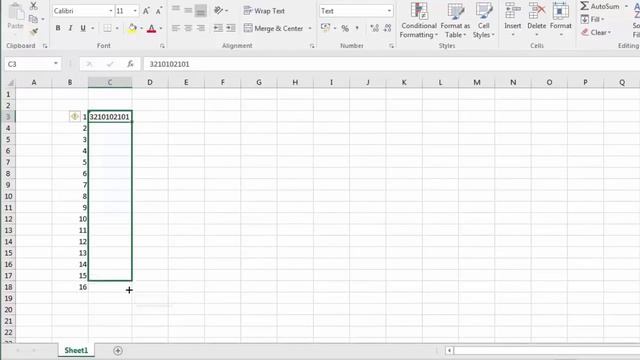Image resolution: width=640 pixels, height=360 pixels.
Task: Click AutoSum
Action: (600, 6)
